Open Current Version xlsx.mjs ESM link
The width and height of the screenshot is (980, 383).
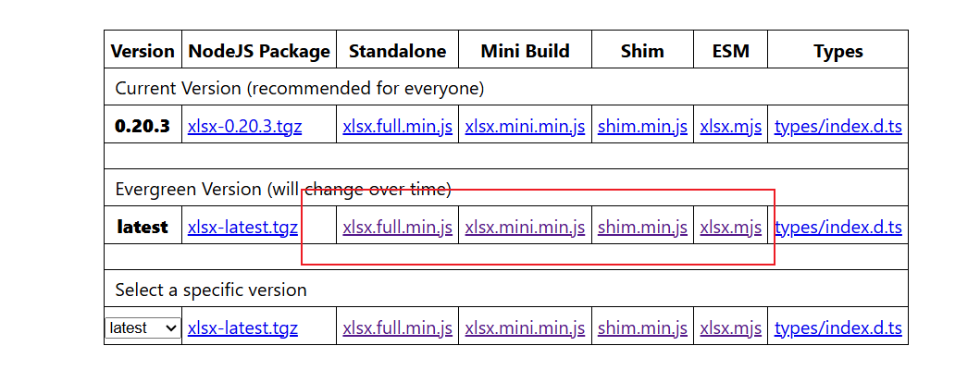[731, 127]
